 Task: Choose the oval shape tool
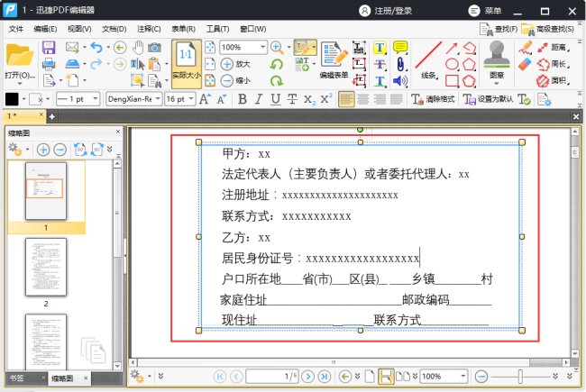453,64
